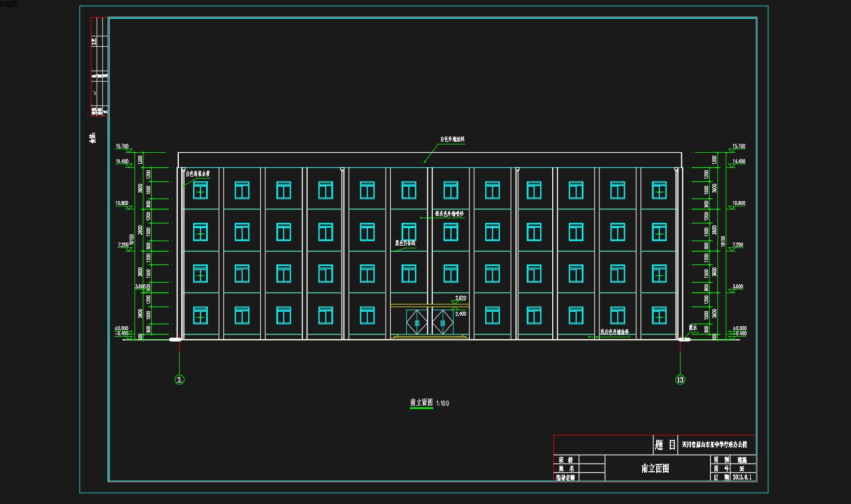Click the 2.620 canopy elevation text
Screen dimensions: 851x504
click(x=461, y=298)
